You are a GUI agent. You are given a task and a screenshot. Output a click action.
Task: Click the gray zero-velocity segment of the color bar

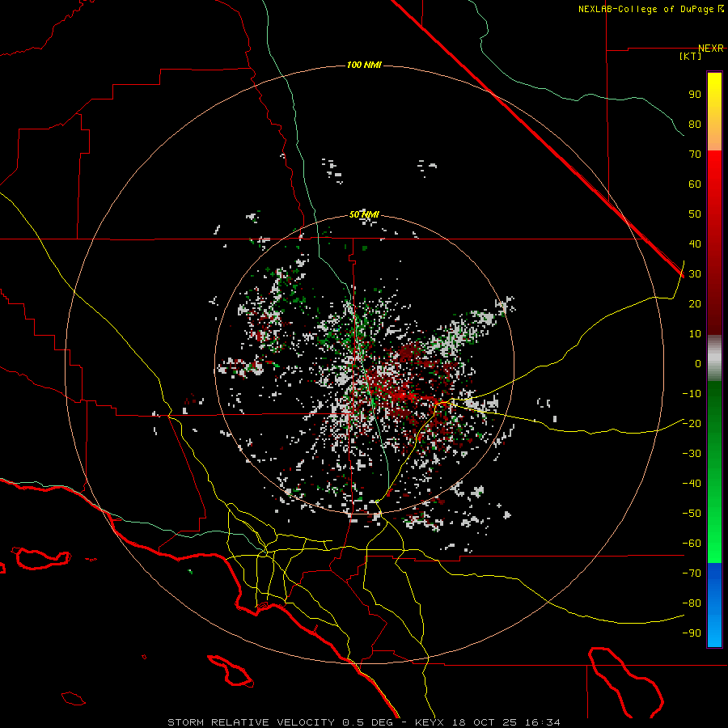click(714, 358)
